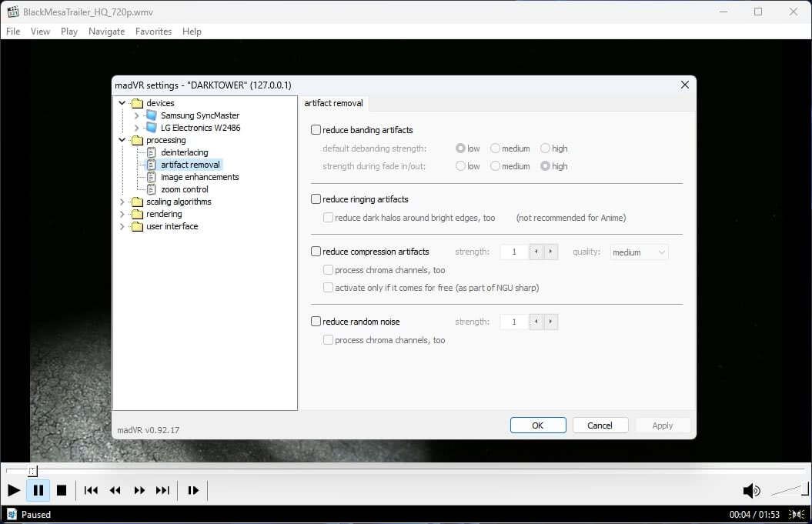
Task: Skip to next track icon
Action: point(162,490)
